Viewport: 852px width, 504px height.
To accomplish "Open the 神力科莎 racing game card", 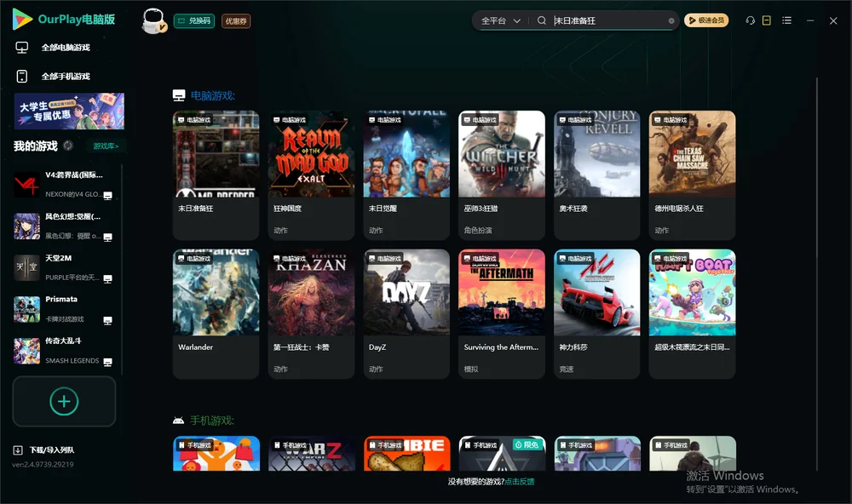I will tap(597, 314).
